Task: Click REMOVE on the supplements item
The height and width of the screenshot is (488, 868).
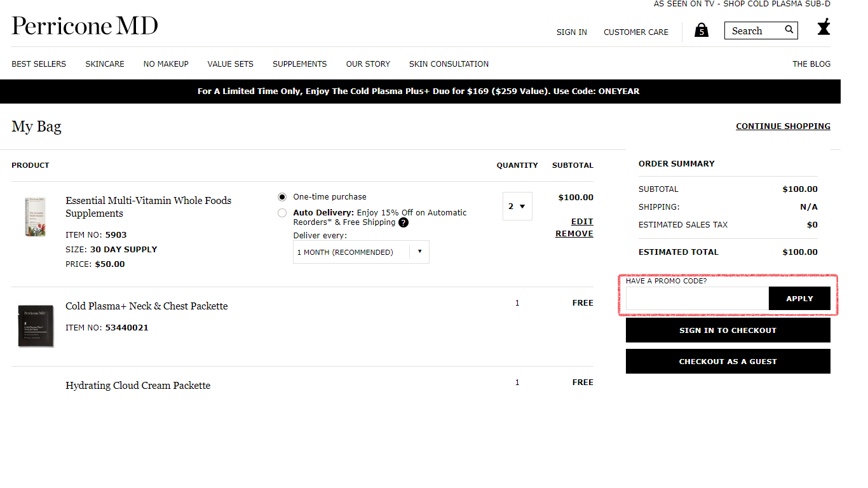Action: tap(574, 233)
